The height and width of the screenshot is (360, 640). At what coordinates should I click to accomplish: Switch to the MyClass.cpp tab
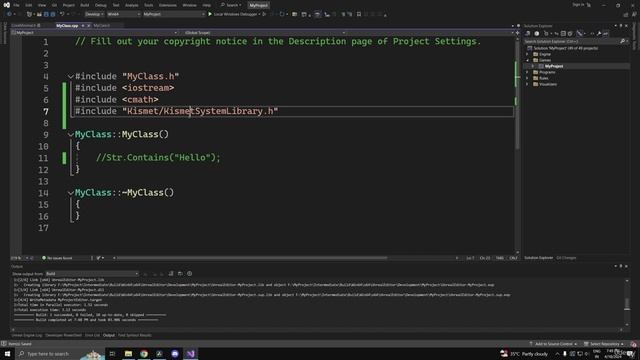[67, 25]
